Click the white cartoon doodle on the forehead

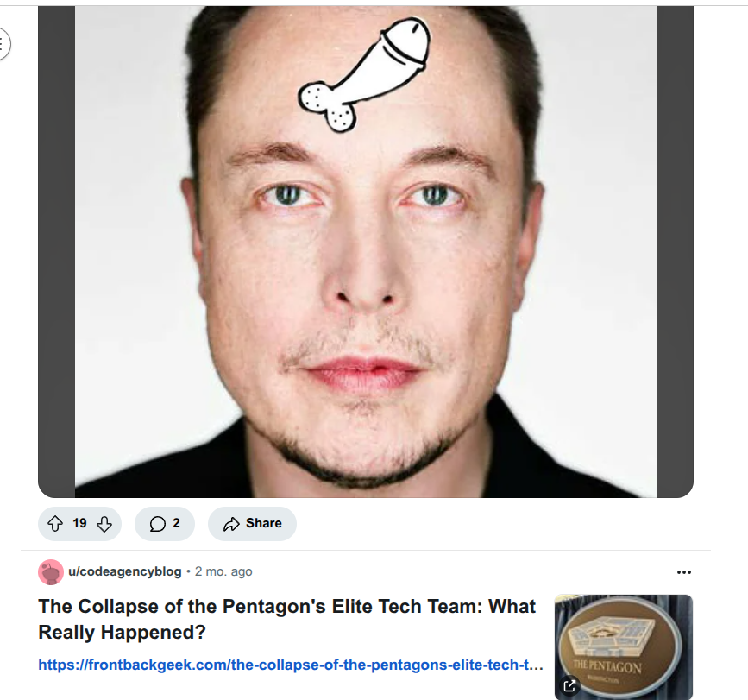coord(365,75)
